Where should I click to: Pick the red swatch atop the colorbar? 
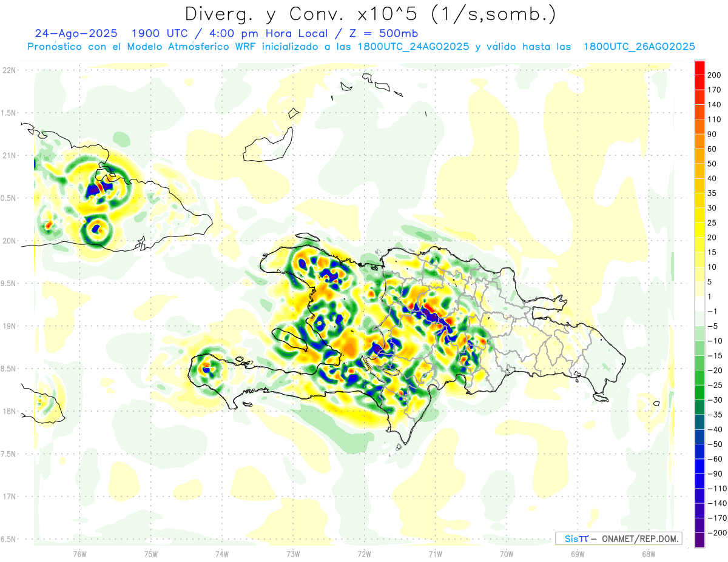pyautogui.click(x=699, y=68)
